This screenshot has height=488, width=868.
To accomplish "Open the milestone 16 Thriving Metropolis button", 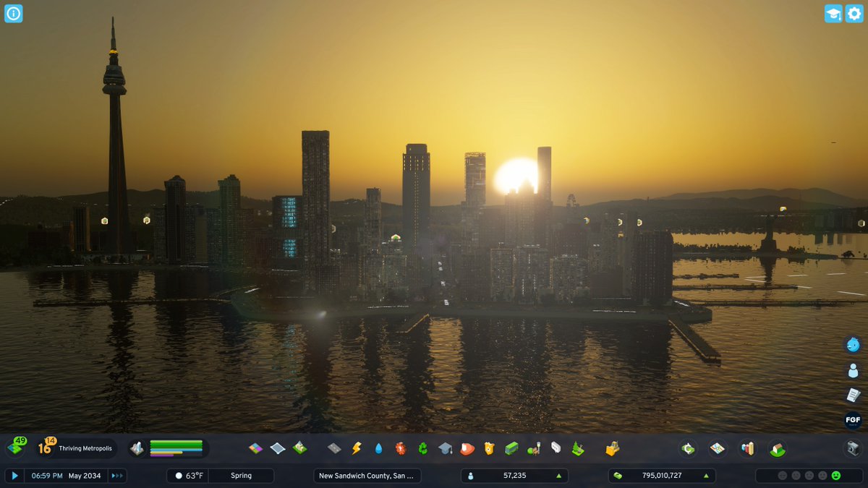I will (76, 448).
